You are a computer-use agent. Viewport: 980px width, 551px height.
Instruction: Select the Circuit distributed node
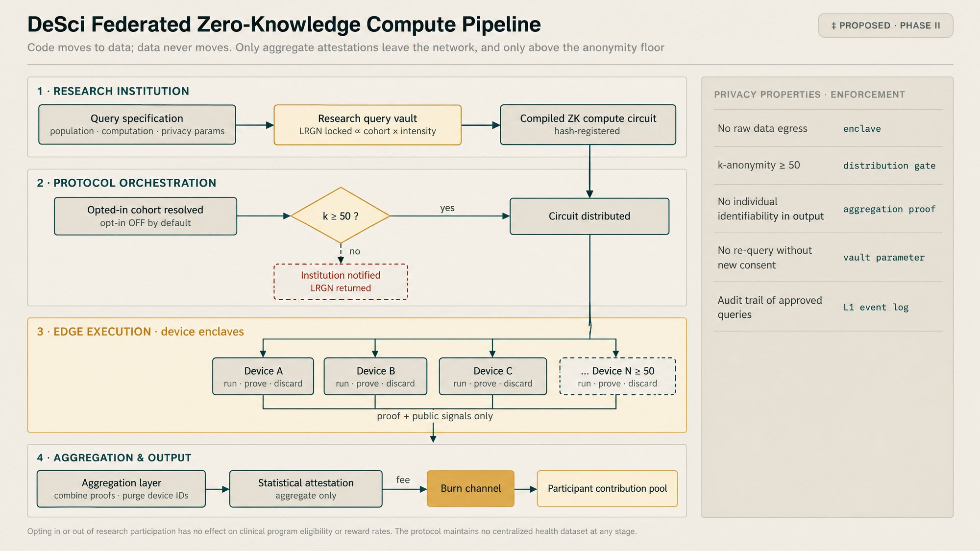pyautogui.click(x=589, y=216)
